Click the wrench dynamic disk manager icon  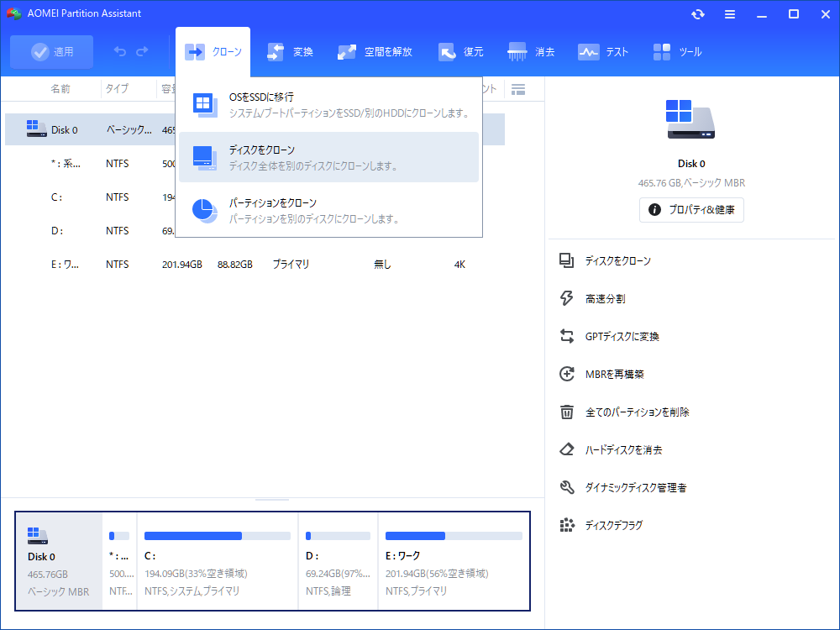pyautogui.click(x=567, y=487)
